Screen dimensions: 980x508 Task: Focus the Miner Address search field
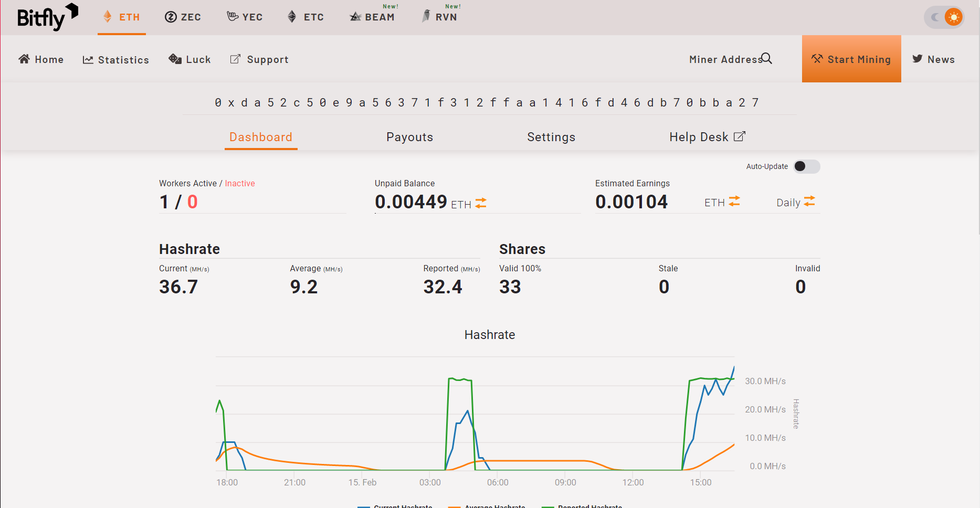[x=725, y=60]
